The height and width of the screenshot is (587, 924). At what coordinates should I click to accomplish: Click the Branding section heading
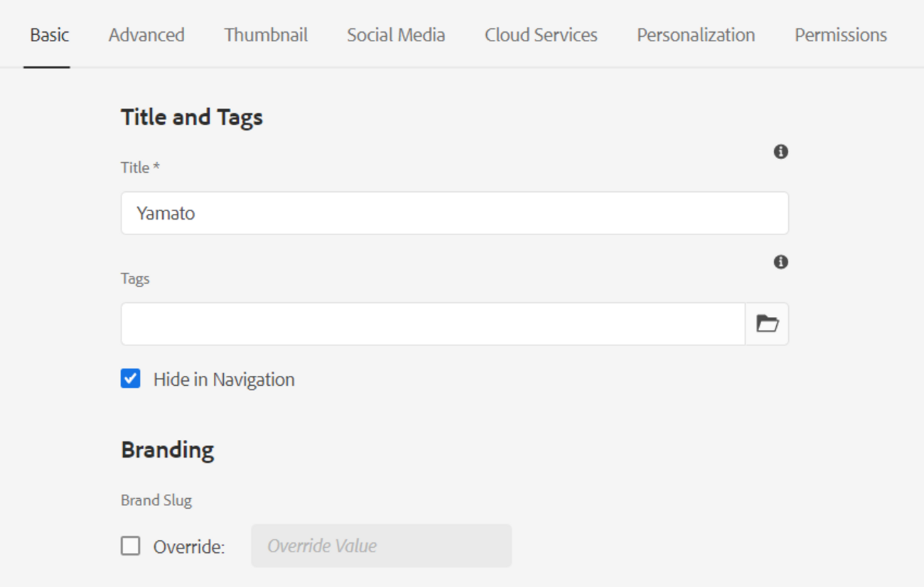tap(168, 450)
